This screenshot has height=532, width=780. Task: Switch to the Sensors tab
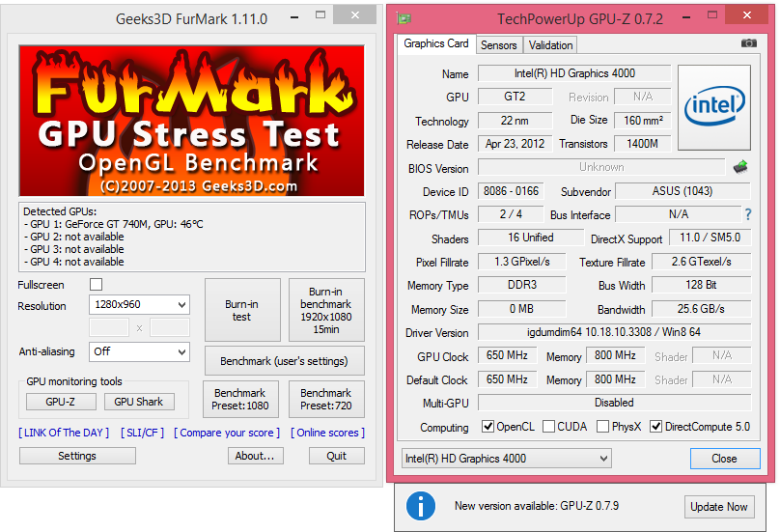pyautogui.click(x=499, y=45)
